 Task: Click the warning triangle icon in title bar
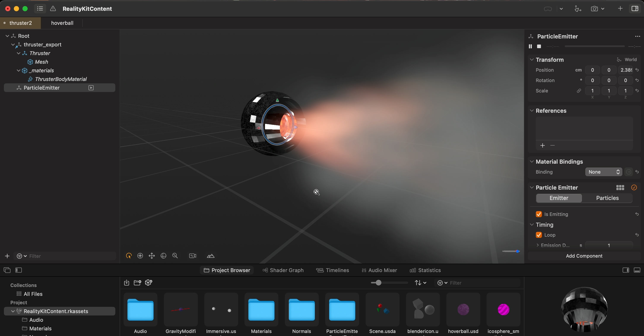53,9
